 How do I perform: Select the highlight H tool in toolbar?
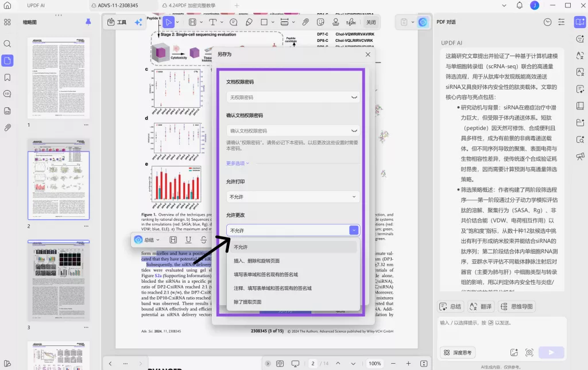pos(192,22)
